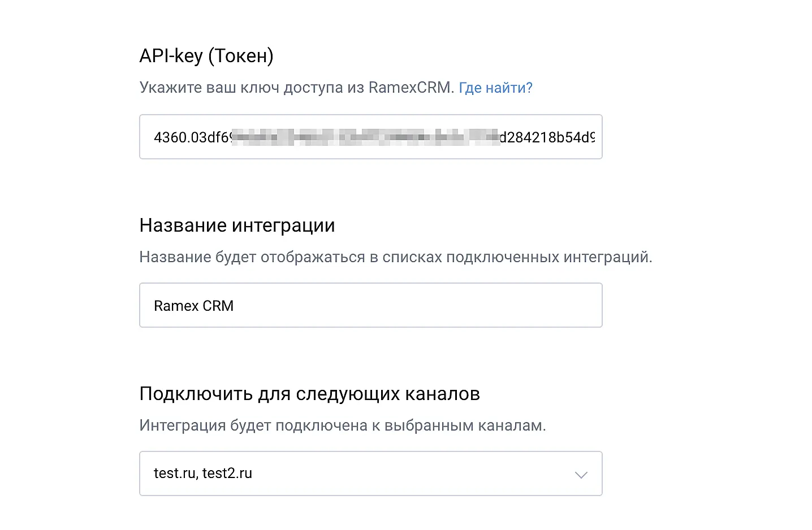Click the "Название будет отображаться" description text
The width and height of the screenshot is (812, 530).
coord(395,257)
